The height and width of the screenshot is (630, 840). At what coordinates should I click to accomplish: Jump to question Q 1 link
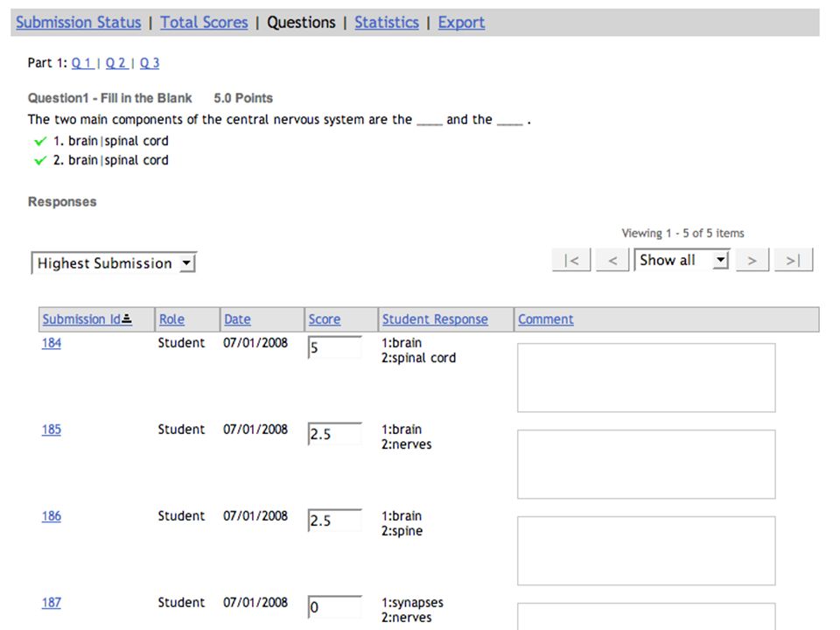pyautogui.click(x=82, y=63)
